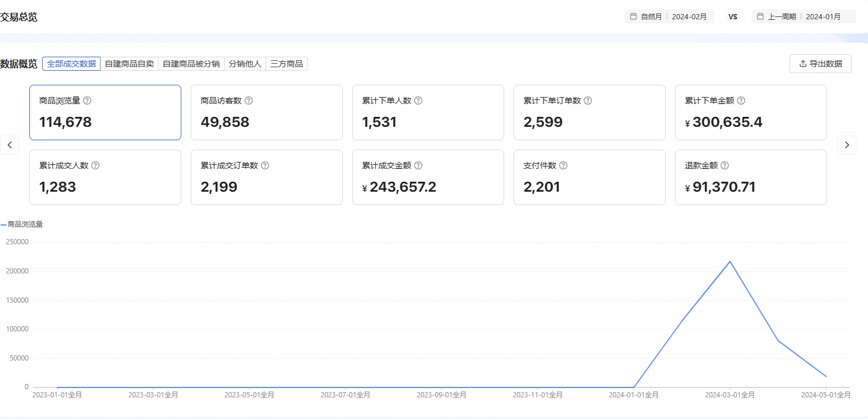The width and height of the screenshot is (868, 419).
Task: Click question mark icon for 累计下单人数
Action: [x=418, y=101]
